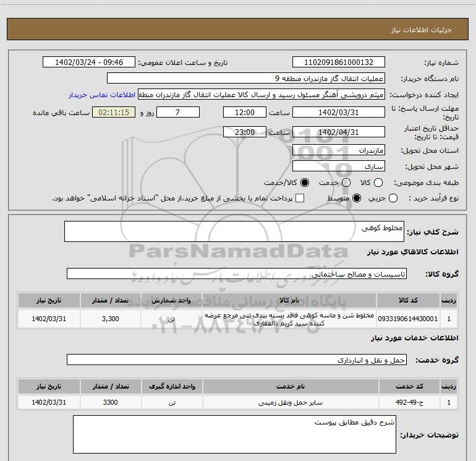Click the goods name cell مخلوط شن و ماسه کوهی
476x461 pixels.
pos(289,319)
